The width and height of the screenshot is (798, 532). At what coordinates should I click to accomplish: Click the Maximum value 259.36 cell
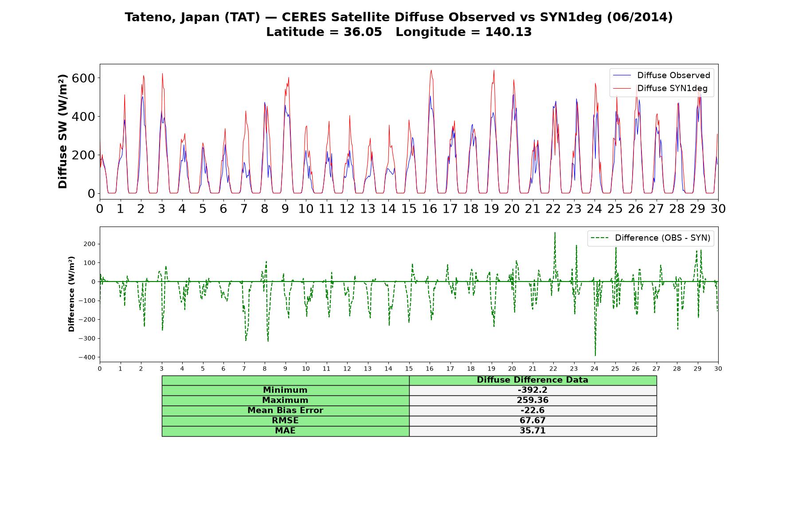point(532,400)
